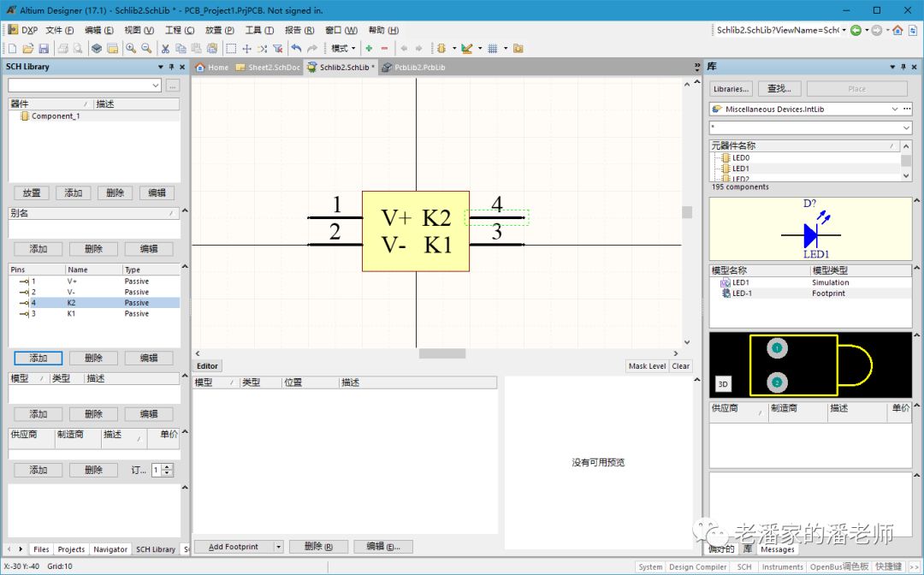
Task: Toggle the pin on SCH Library panel
Action: 171,67
